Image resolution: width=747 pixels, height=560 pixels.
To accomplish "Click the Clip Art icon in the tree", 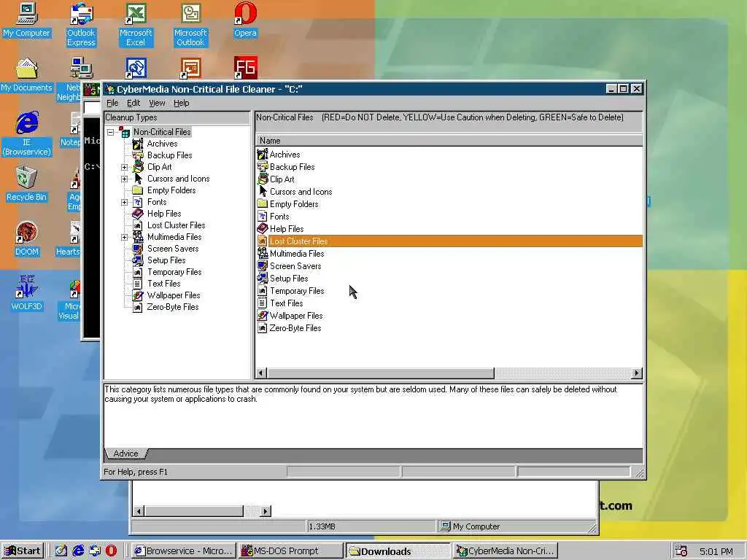I will (138, 167).
